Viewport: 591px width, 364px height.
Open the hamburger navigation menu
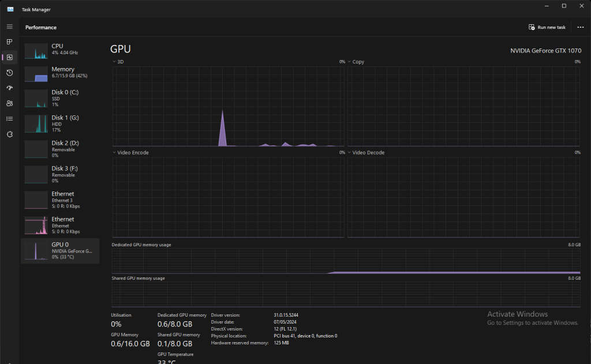tap(9, 27)
